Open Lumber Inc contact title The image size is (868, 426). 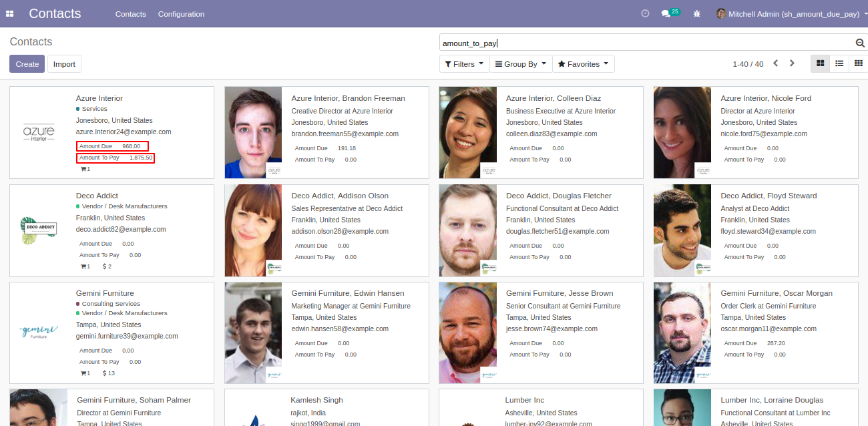click(x=525, y=400)
